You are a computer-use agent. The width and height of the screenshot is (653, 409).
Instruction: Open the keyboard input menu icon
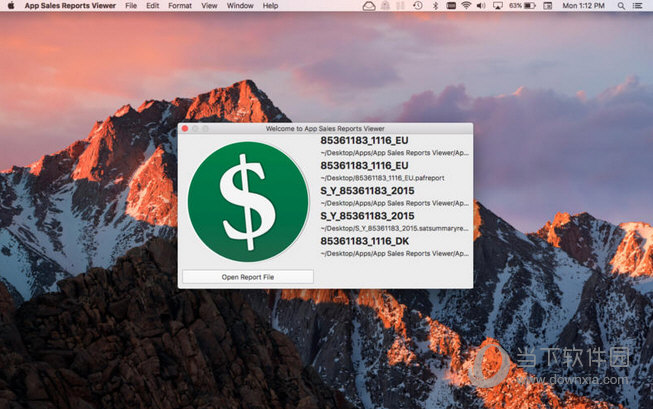[x=451, y=6]
